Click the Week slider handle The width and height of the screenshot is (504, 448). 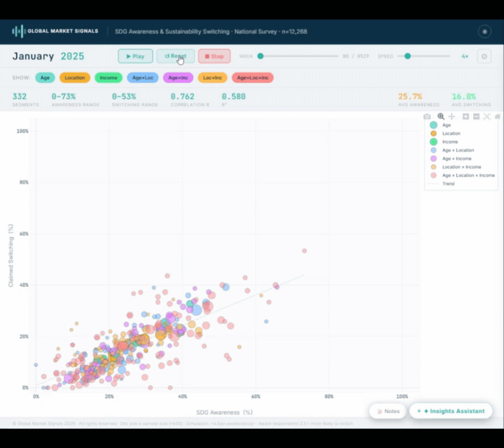[x=260, y=56]
